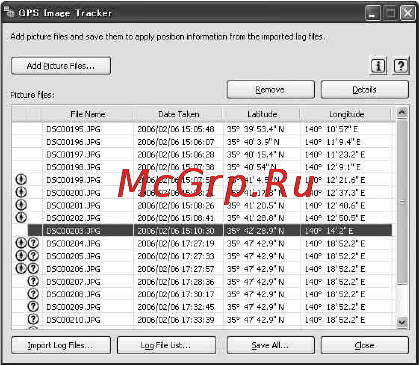Sort by File Name column header
Viewport: 420px width, 365px height.
(x=88, y=114)
